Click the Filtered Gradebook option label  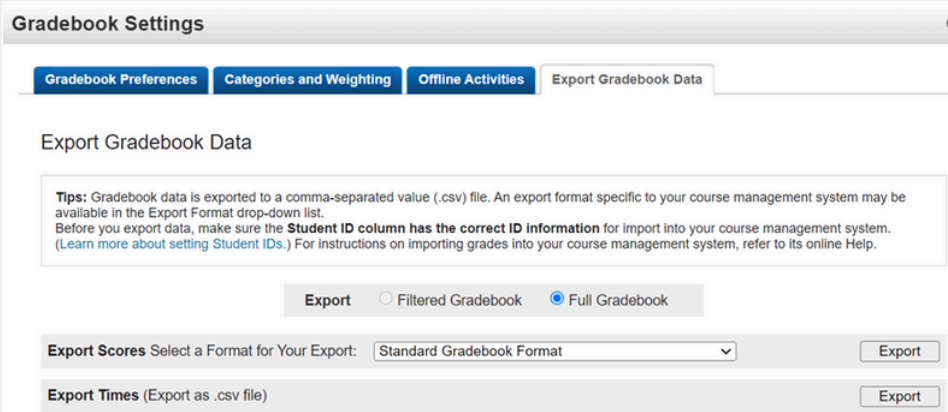(461, 300)
